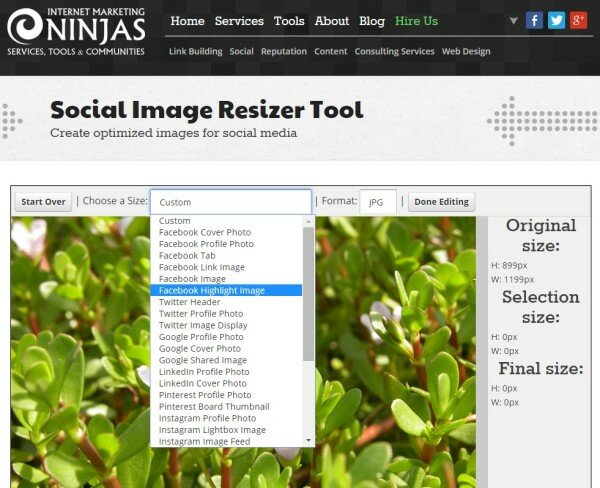This screenshot has width=600, height=488.
Task: Choose LinkedIn Profile Photo option
Action: pyautogui.click(x=226, y=372)
